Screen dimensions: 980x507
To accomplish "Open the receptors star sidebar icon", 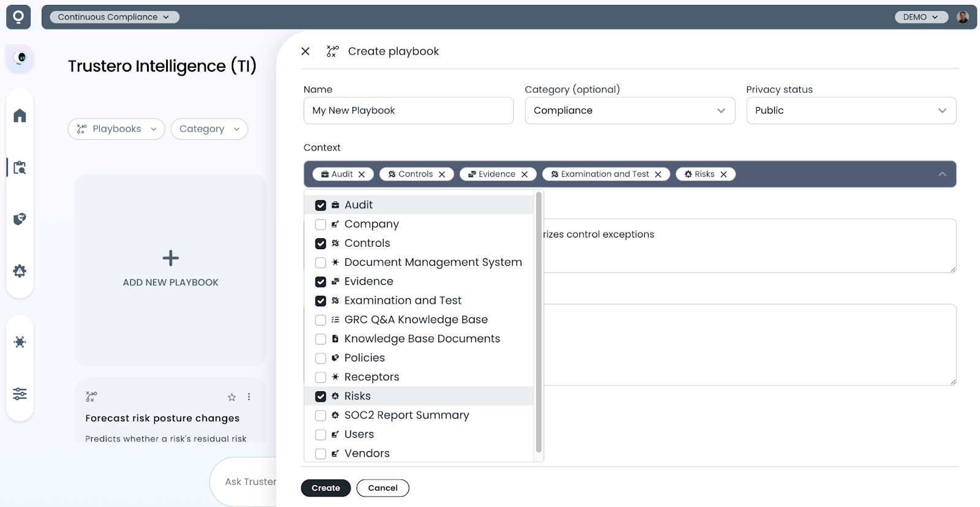I will pos(20,342).
